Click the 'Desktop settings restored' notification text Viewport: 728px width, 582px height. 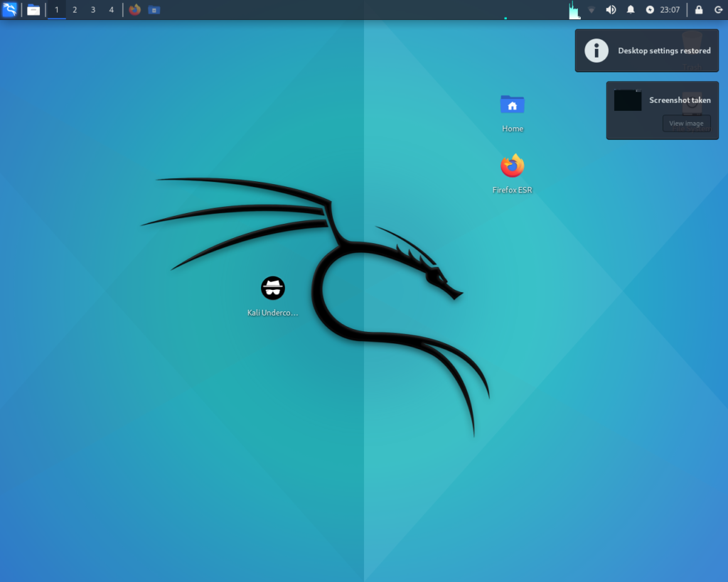pyautogui.click(x=665, y=50)
